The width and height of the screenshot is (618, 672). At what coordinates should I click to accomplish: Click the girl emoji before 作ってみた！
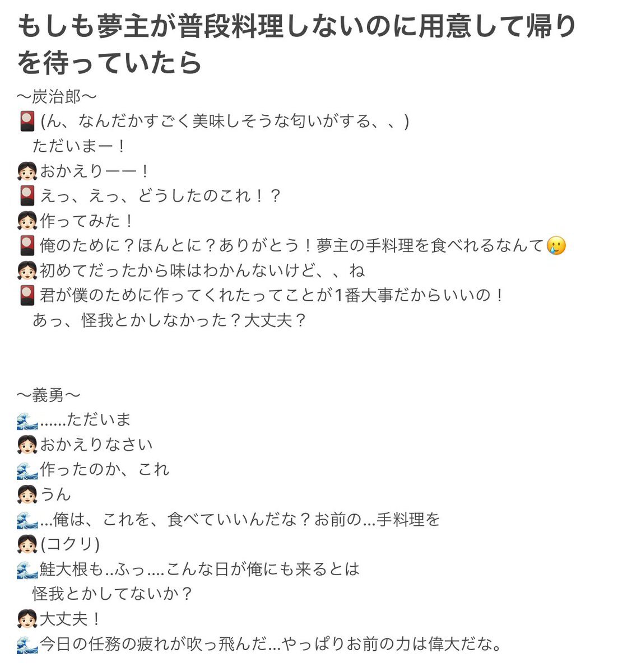point(27,221)
